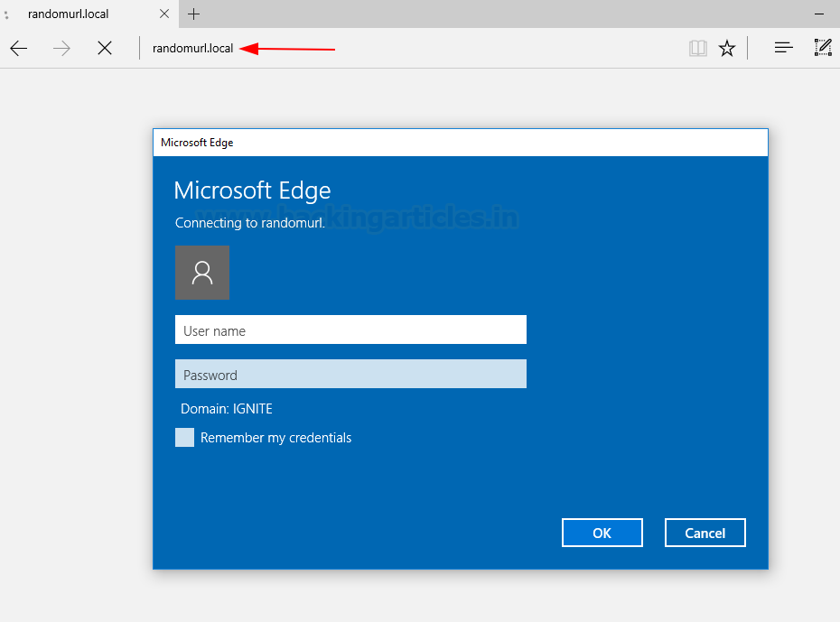The image size is (840, 622).
Task: Confirm credentials with OK button
Action: click(602, 533)
